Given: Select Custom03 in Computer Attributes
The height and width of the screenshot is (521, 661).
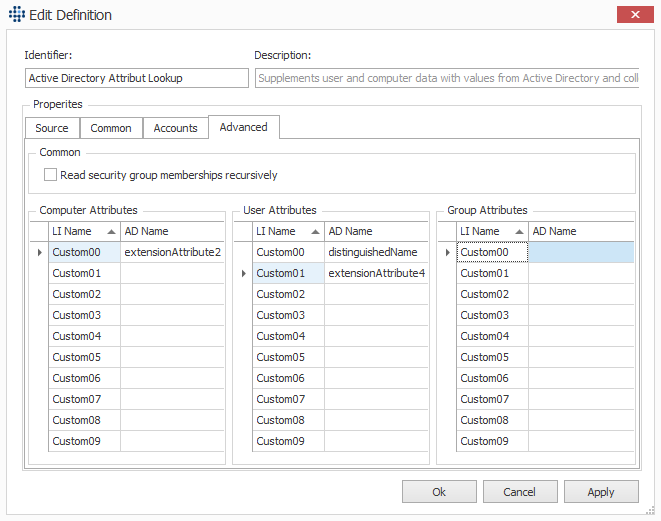Looking at the screenshot, I should pyautogui.click(x=84, y=315).
